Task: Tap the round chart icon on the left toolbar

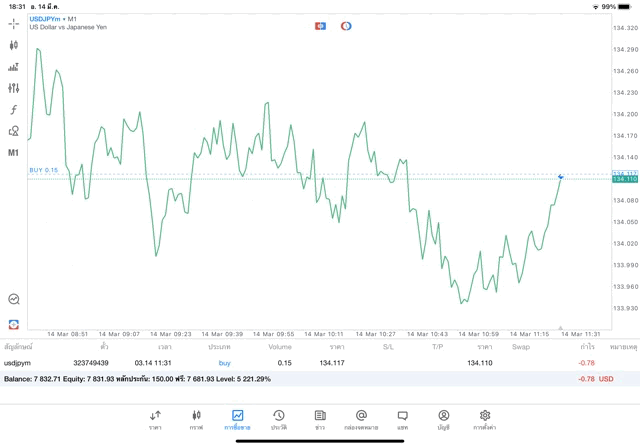Action: 13,299
